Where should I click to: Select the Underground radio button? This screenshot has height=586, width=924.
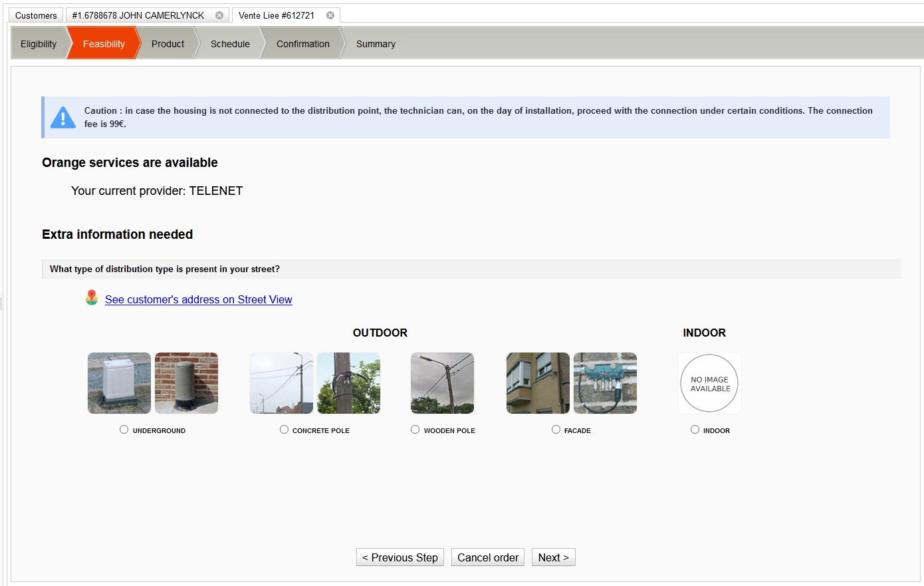click(124, 430)
